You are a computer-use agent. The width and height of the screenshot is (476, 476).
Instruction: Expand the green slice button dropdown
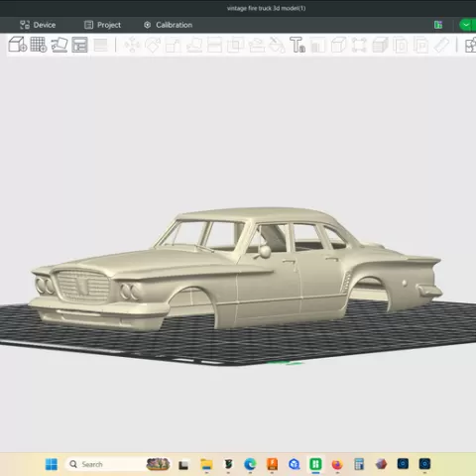pos(466,25)
